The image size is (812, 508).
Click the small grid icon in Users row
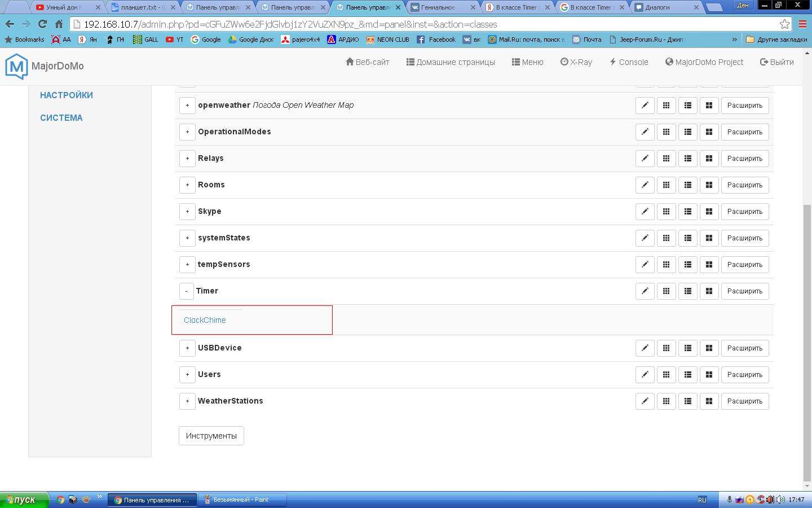click(667, 375)
